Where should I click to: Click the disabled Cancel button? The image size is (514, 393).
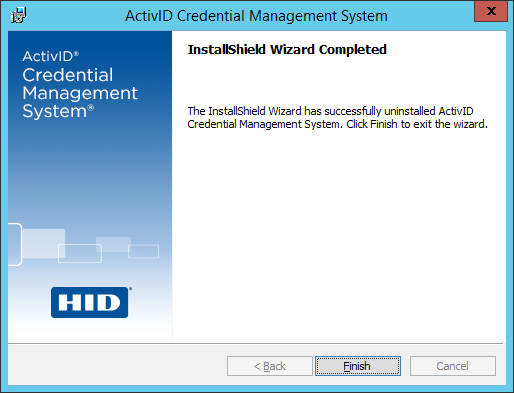tap(453, 366)
